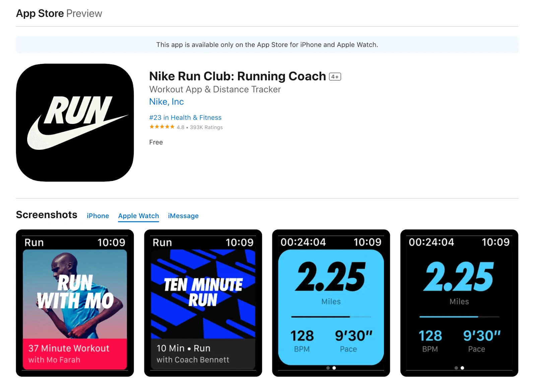
Task: Click the Nike Run Club app icon
Action: (75, 123)
